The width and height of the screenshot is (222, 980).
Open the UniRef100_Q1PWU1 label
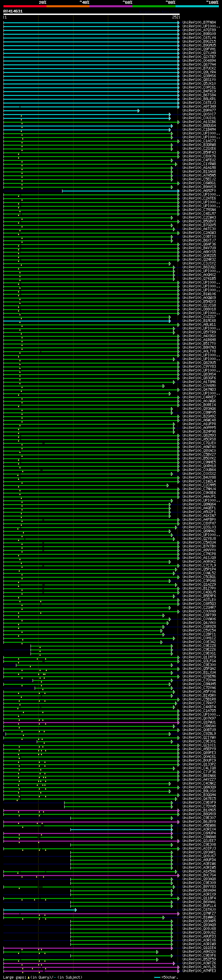[199, 722]
